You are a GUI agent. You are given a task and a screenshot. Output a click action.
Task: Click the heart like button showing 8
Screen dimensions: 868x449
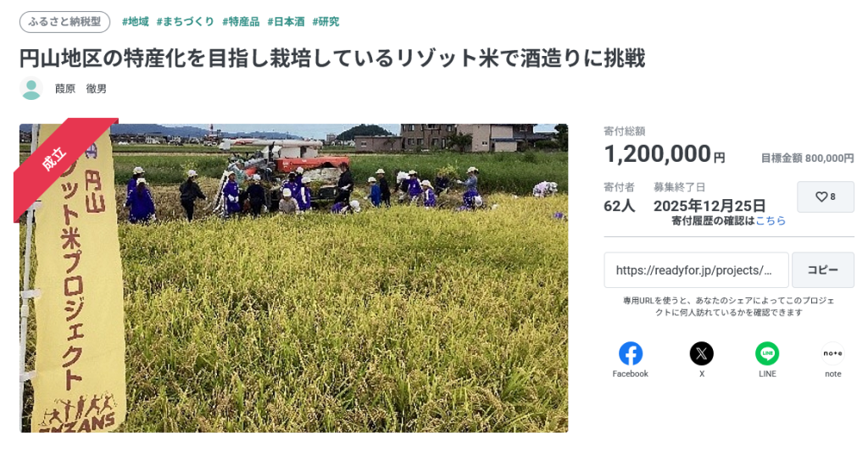[826, 197]
